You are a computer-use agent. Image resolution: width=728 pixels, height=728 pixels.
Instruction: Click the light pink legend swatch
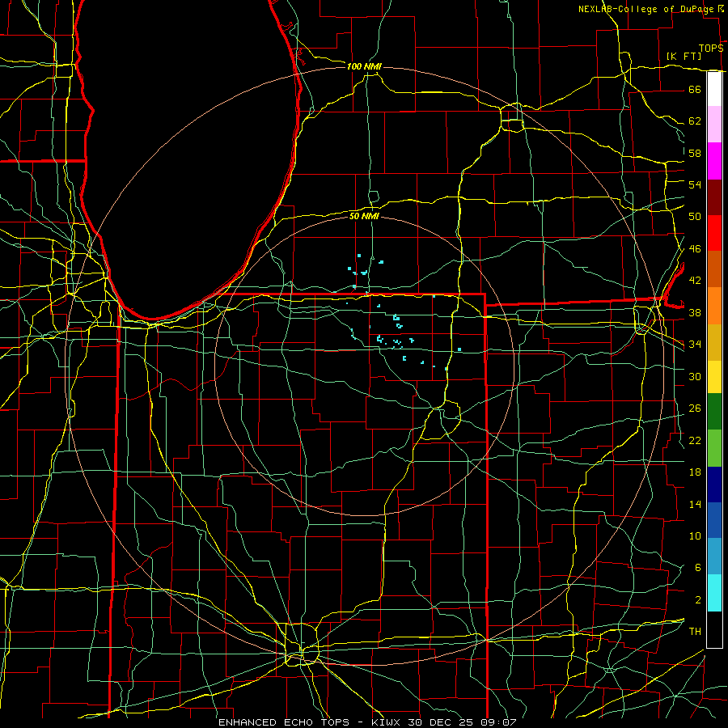click(x=714, y=124)
